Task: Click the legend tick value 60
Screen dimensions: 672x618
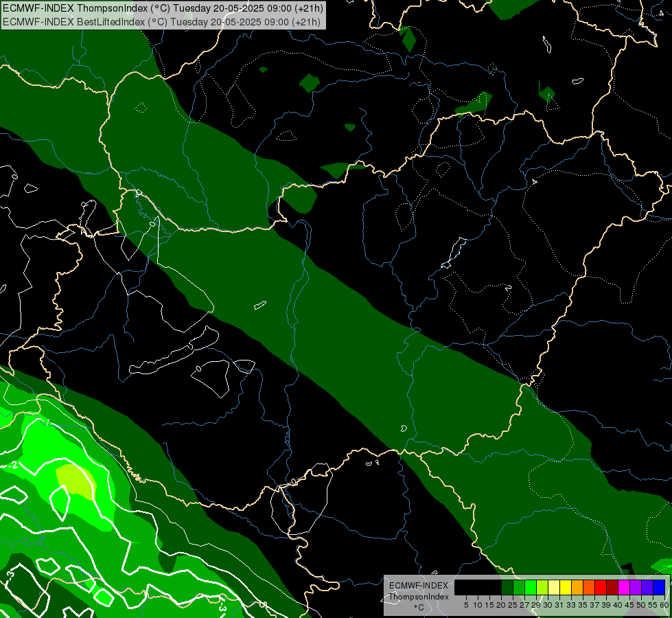Action: click(x=664, y=605)
